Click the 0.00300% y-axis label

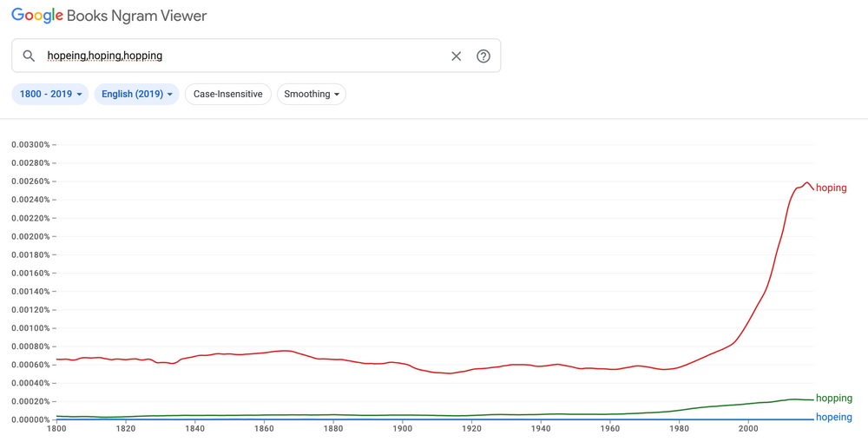[x=30, y=144]
